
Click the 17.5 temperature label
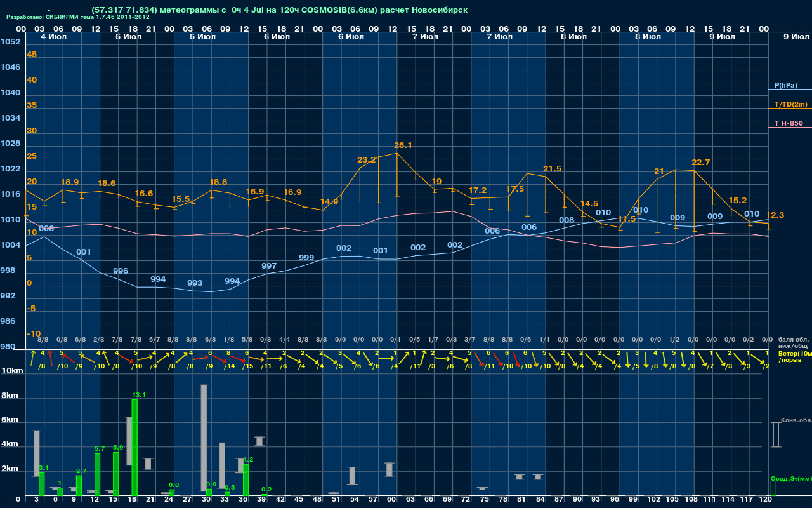(x=515, y=189)
